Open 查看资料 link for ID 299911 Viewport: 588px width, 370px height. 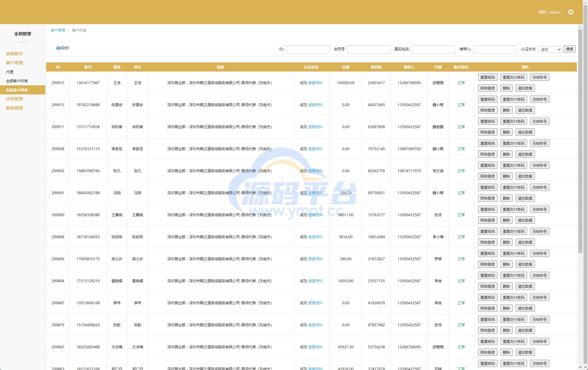pos(315,127)
